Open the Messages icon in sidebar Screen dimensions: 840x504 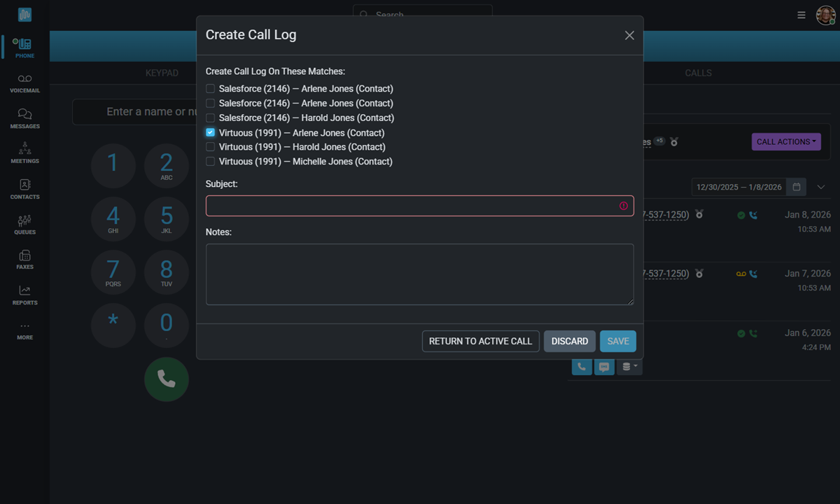(x=24, y=118)
